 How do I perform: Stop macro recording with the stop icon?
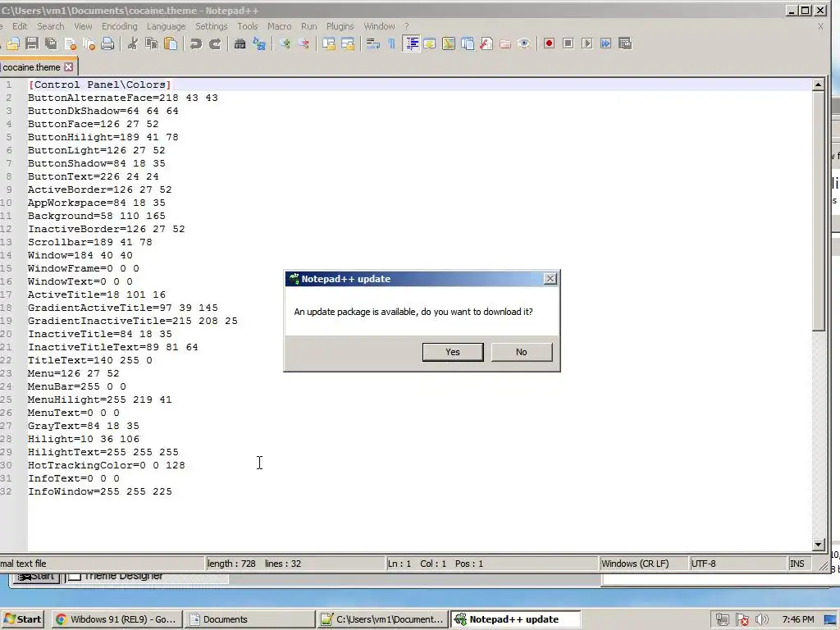click(568, 44)
